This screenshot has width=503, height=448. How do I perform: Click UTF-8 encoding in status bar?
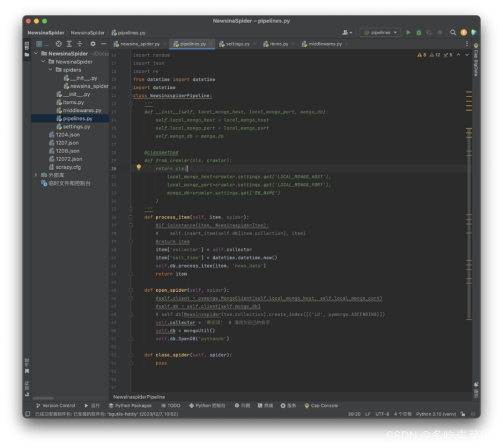[382, 414]
